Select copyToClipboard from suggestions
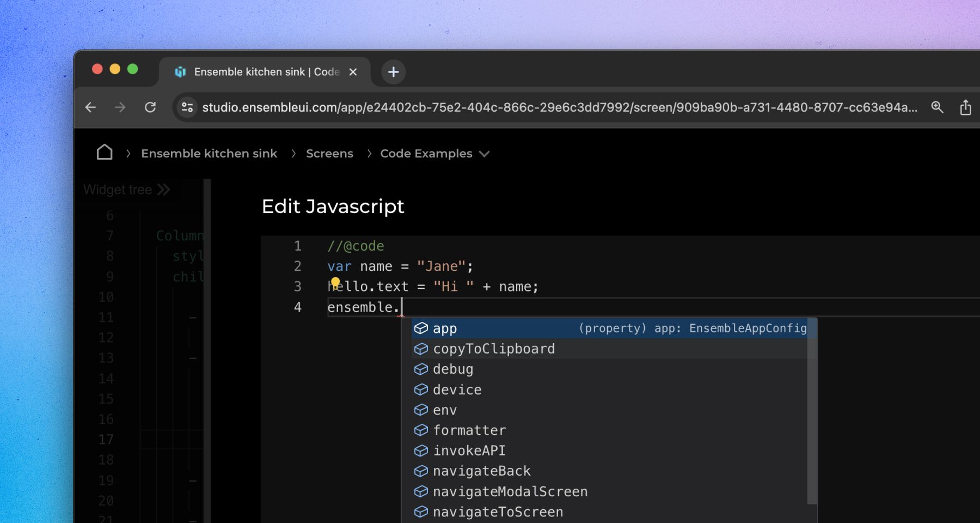This screenshot has height=523, width=980. [x=610, y=349]
